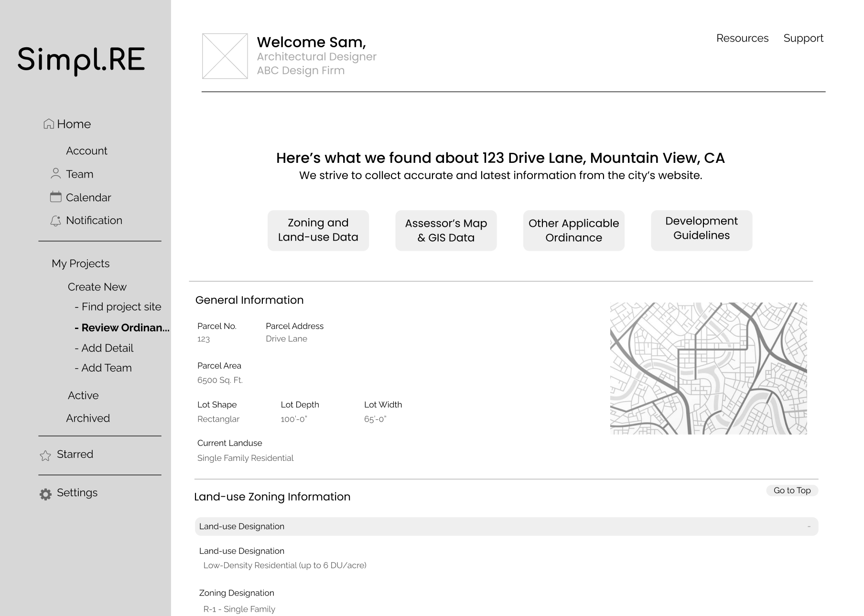Click the Simpl.RE logo
This screenshot has width=864, height=616.
pos(81,60)
